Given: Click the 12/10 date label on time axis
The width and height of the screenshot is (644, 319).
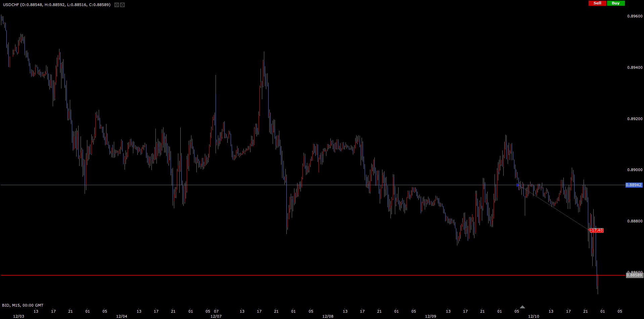Looking at the screenshot, I should tap(534, 316).
